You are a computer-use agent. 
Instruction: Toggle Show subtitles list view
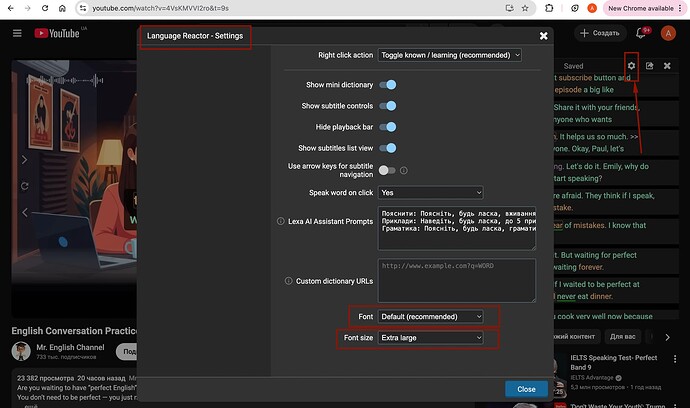[x=388, y=148]
